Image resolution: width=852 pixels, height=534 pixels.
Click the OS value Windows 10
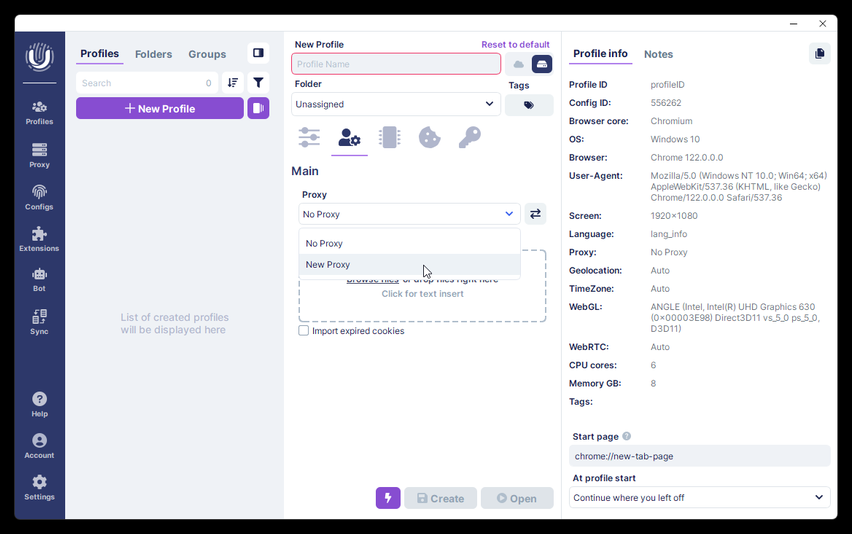[675, 139]
